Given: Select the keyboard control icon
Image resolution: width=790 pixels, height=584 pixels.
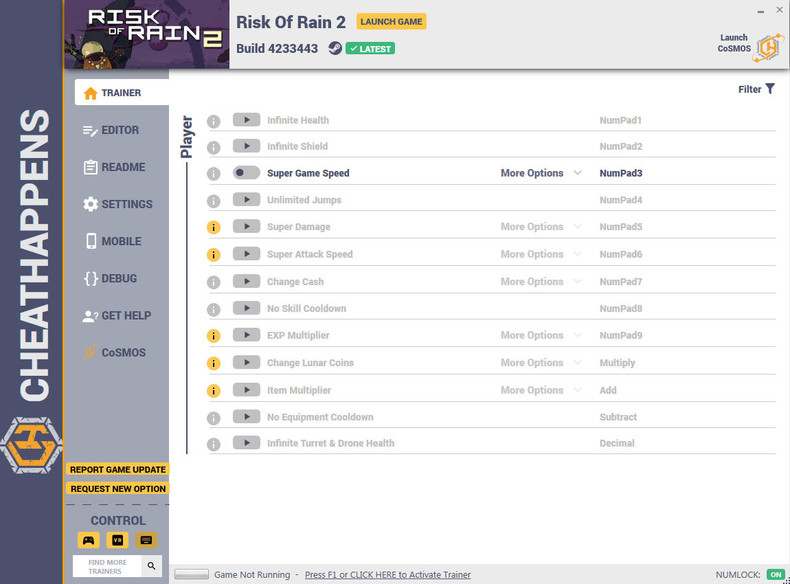Looking at the screenshot, I should click(146, 540).
